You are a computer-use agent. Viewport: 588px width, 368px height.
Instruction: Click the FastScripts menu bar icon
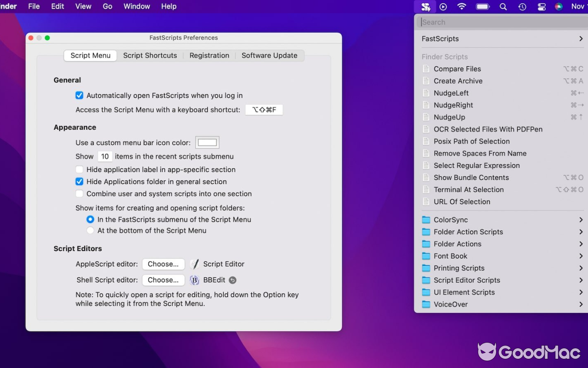pyautogui.click(x=425, y=6)
